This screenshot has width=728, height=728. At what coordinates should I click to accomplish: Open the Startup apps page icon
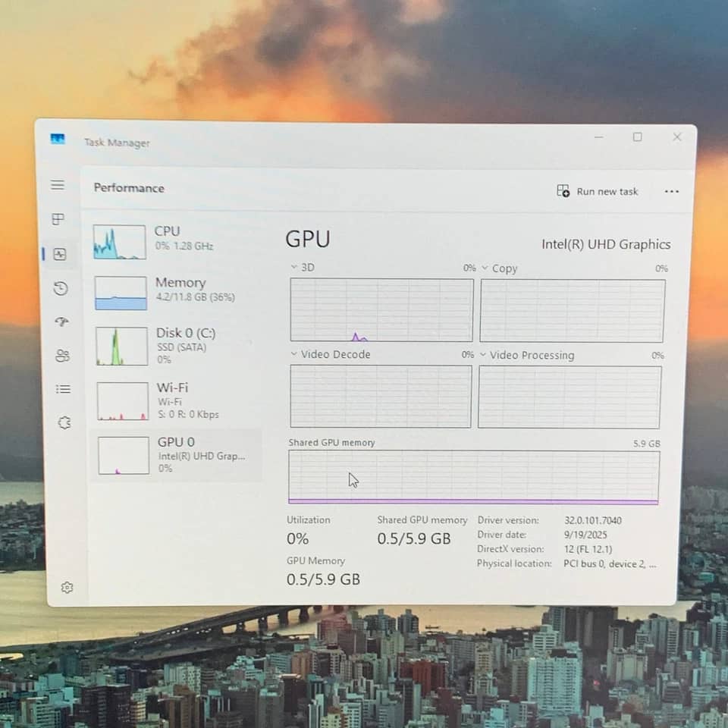(61, 322)
